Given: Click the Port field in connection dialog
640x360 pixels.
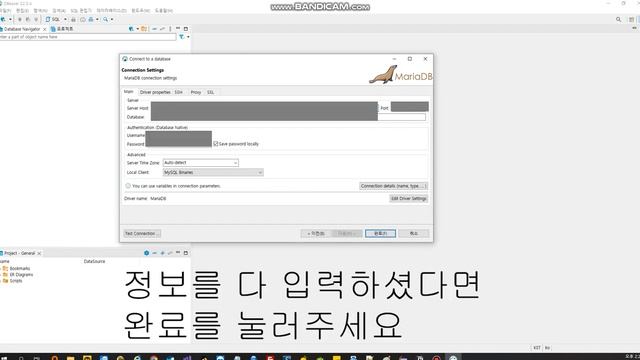Looking at the screenshot, I should click(409, 107).
